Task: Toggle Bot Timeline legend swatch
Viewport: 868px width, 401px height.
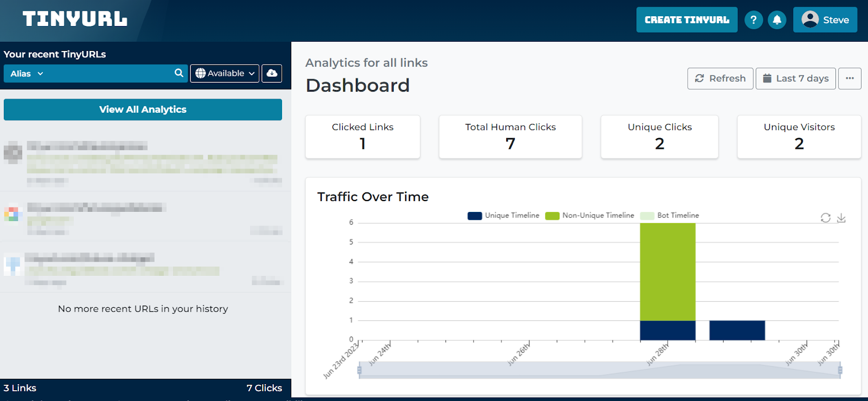Action: (647, 216)
